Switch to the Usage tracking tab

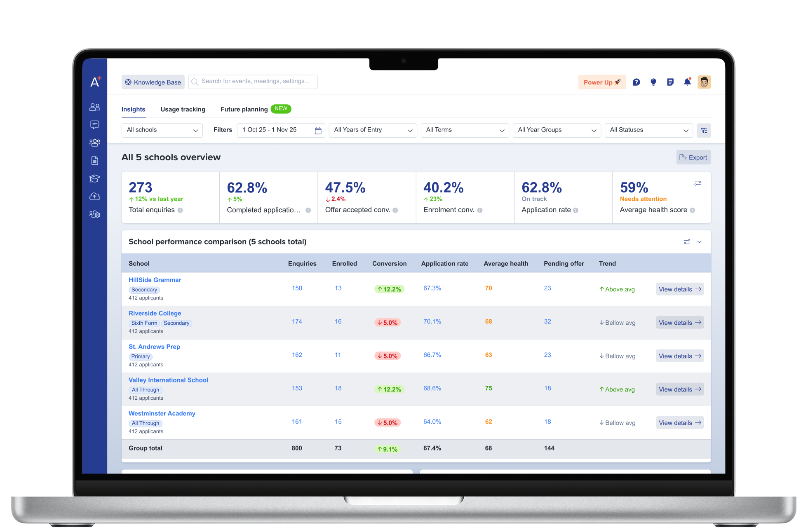183,109
